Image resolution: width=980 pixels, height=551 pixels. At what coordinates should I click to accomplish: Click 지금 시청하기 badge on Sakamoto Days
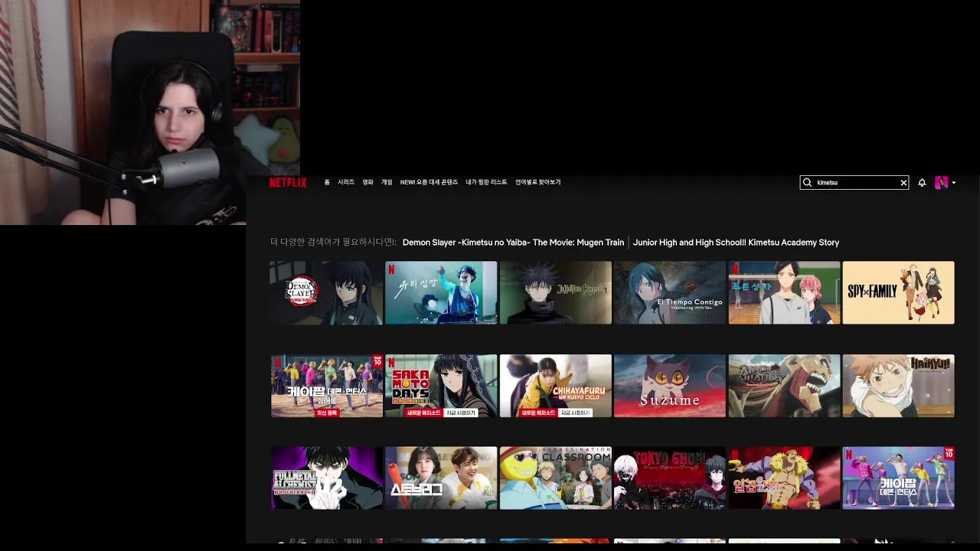tap(460, 413)
